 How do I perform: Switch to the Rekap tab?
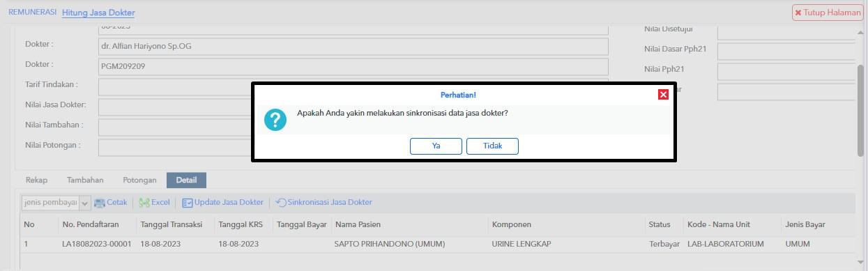coord(36,180)
